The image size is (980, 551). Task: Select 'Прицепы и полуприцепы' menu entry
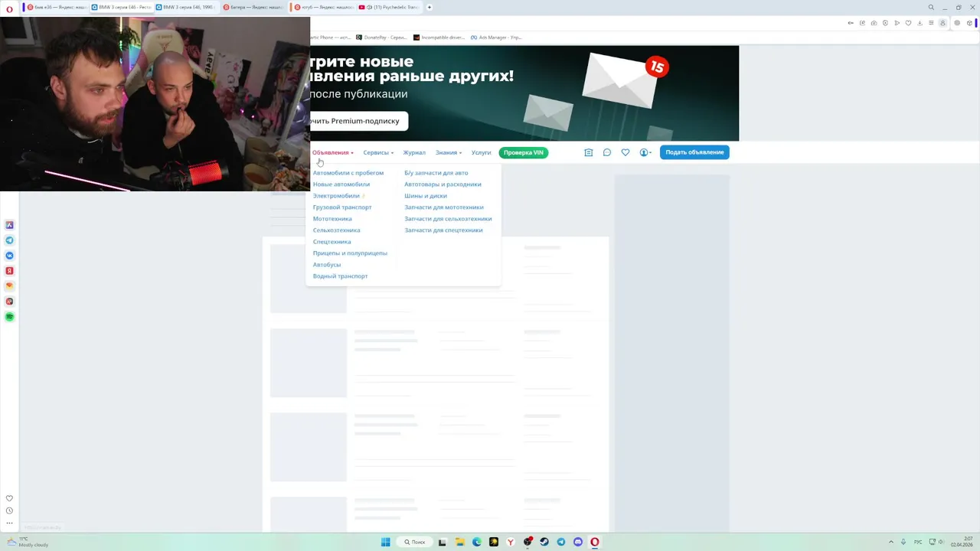[x=350, y=253]
